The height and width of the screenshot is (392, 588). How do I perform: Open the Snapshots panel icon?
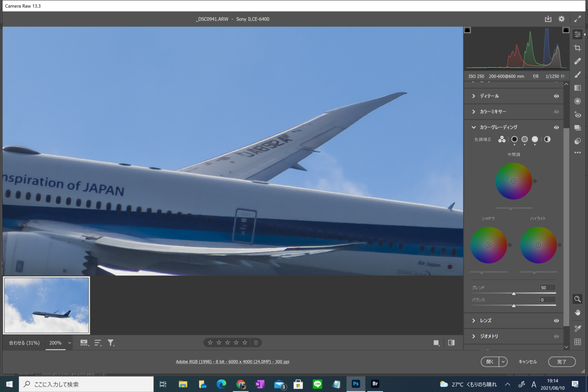[x=578, y=128]
